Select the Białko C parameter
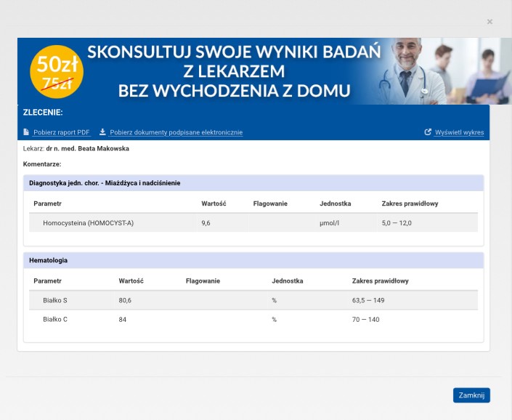The image size is (512, 420). coord(55,320)
